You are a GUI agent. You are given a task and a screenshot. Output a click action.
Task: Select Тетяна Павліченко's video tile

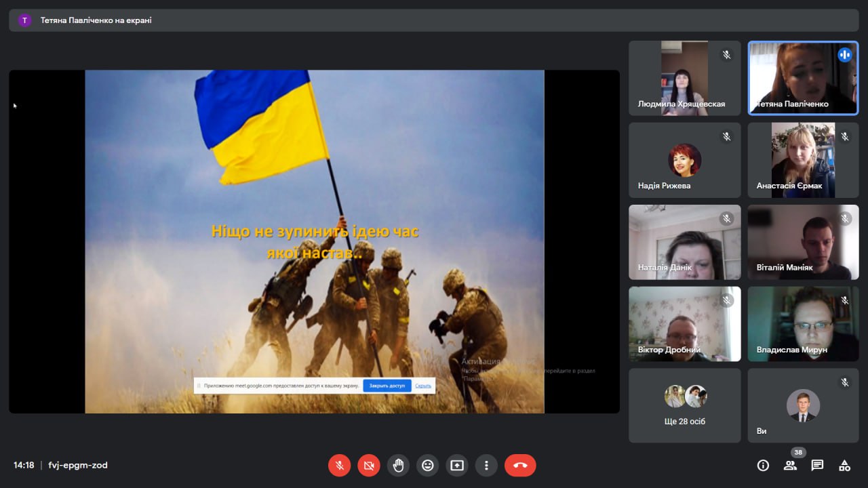click(x=803, y=78)
